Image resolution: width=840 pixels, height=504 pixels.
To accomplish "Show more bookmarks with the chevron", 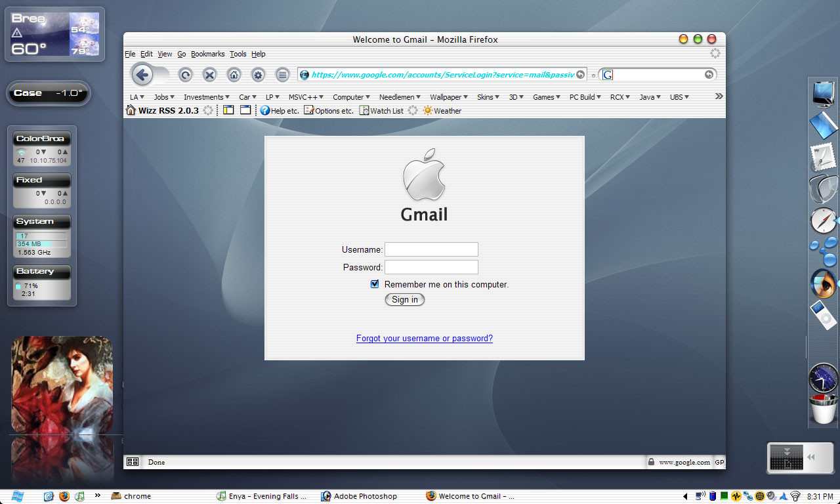I will [x=719, y=96].
